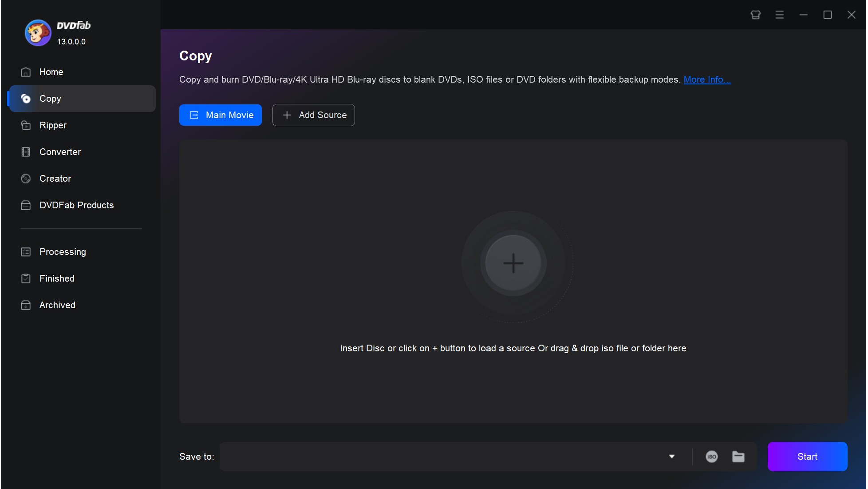Select Main Movie backup mode button
This screenshot has width=868, height=489.
coord(220,115)
